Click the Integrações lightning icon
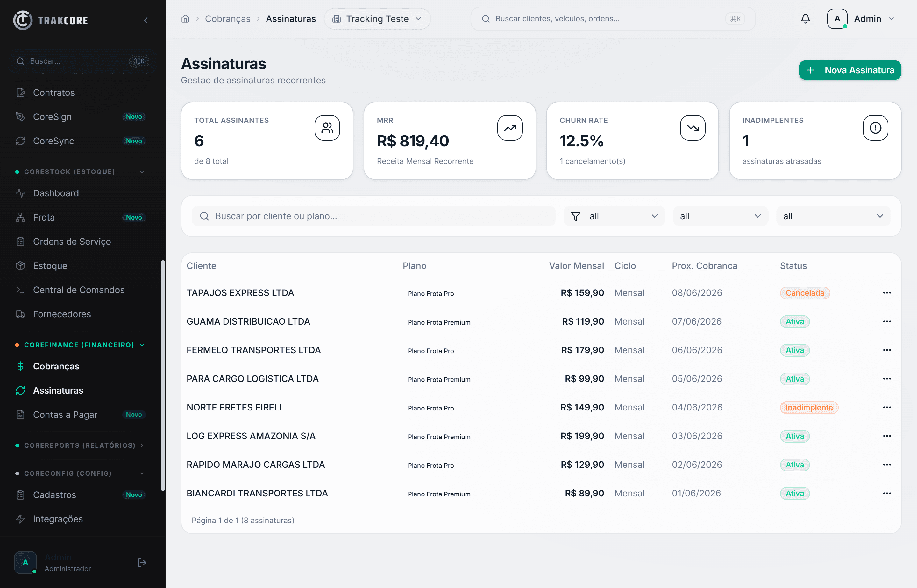This screenshot has width=917, height=588. pos(20,519)
